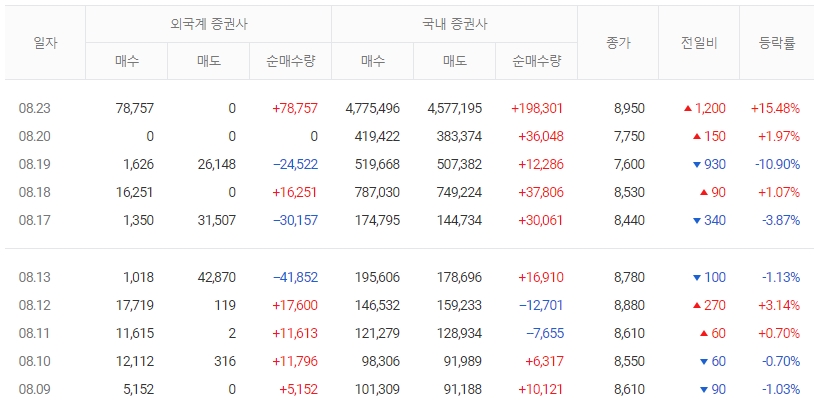Click the 7,750 closing price

click(x=629, y=136)
